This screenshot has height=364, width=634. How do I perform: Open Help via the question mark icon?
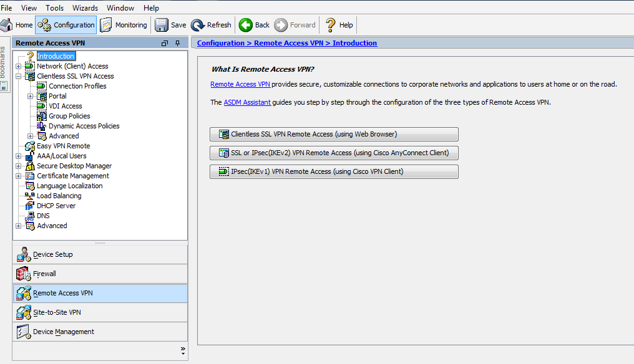[331, 25]
